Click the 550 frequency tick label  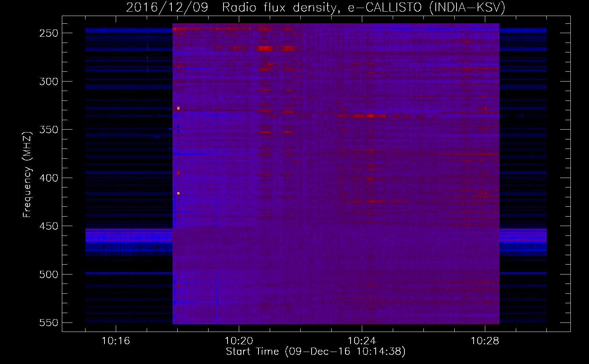(x=49, y=323)
